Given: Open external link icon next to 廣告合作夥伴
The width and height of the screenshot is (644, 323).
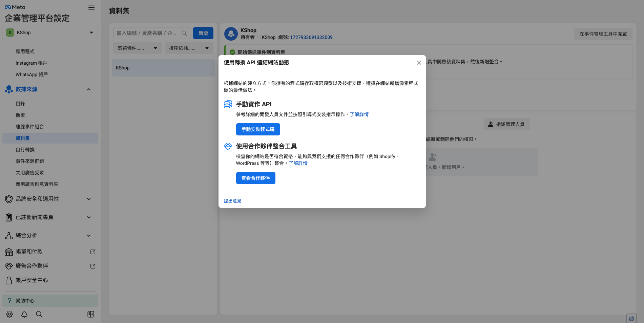Looking at the screenshot, I should 93,266.
